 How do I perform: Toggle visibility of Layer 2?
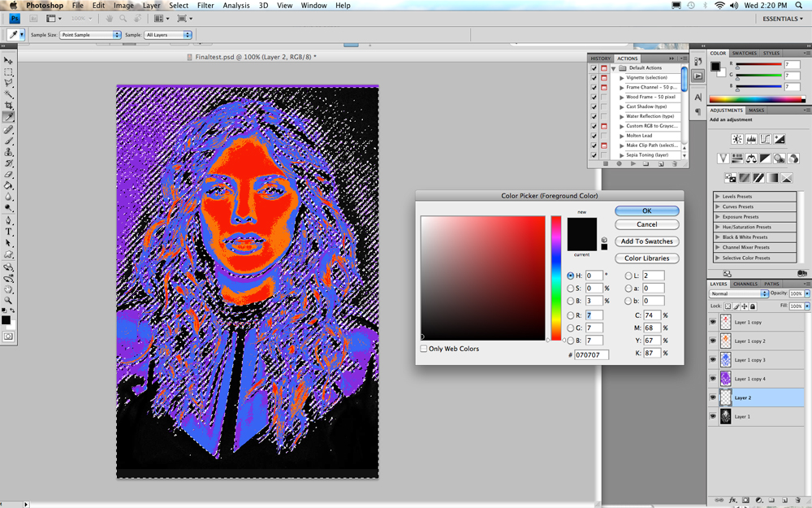point(713,397)
